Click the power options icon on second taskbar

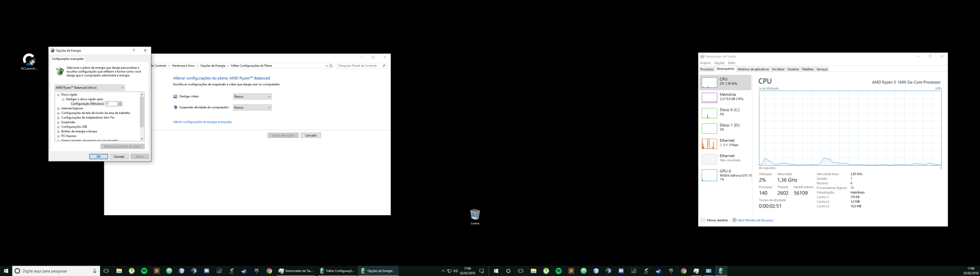(x=721, y=271)
